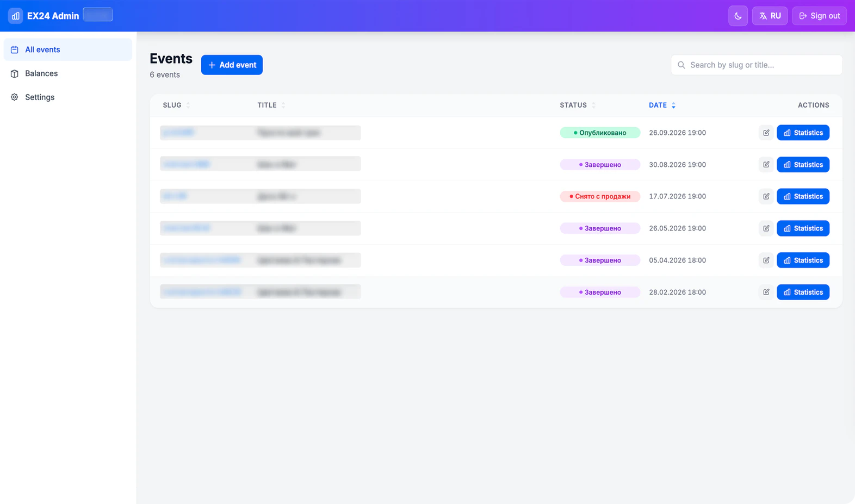The image size is (855, 504).
Task: Click the date 28.02.2026 18:00
Action: point(677,293)
